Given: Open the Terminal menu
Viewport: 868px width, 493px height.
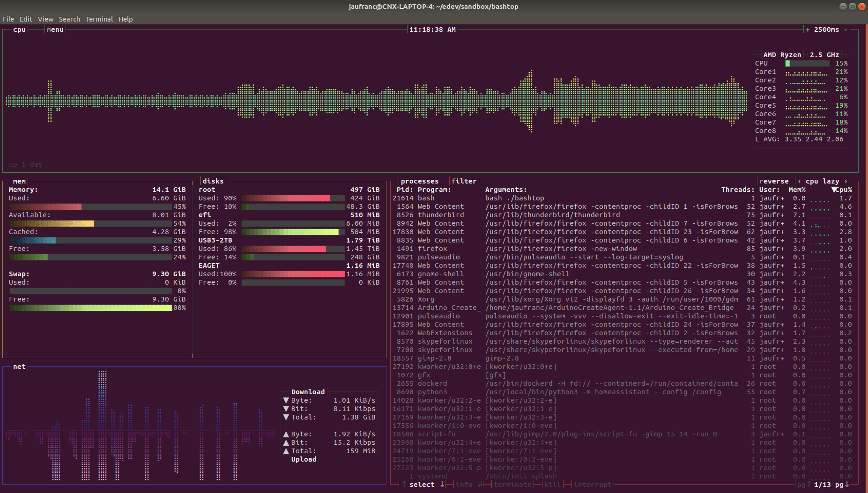Looking at the screenshot, I should click(x=99, y=19).
